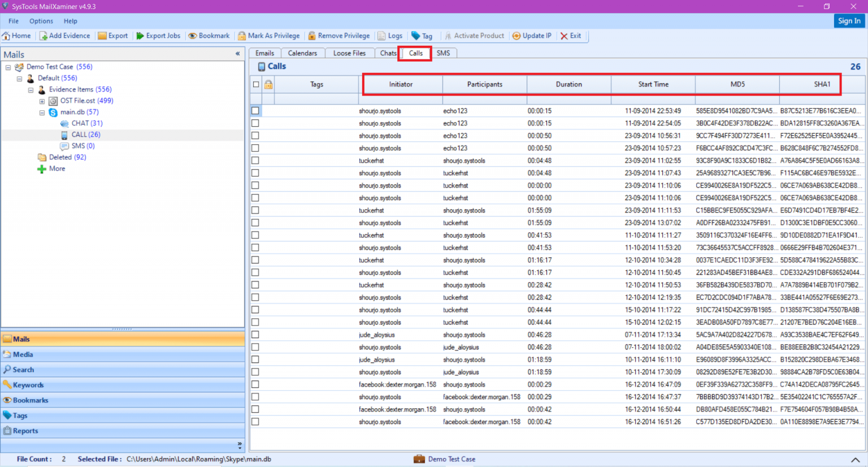Open the File menu

[14, 21]
